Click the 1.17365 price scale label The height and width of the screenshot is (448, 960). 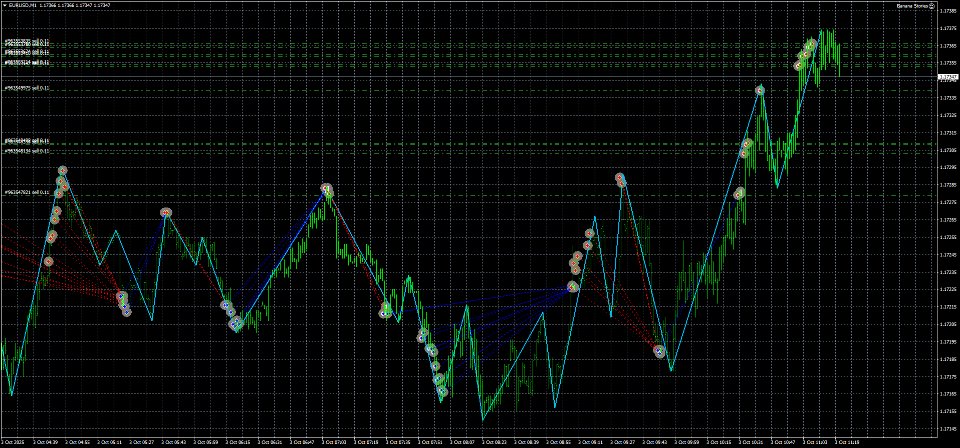[948, 46]
